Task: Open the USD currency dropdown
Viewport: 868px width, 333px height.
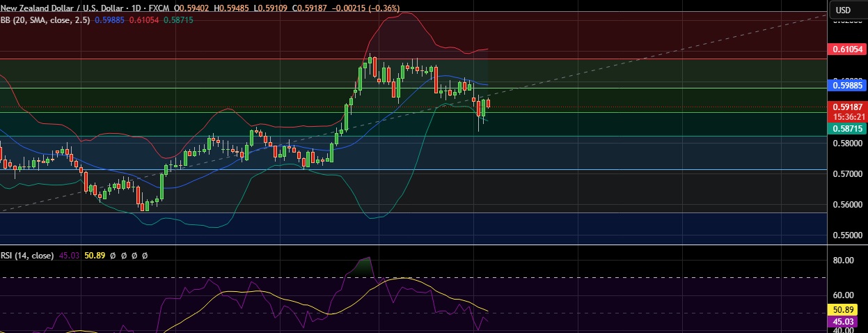Action: pos(843,10)
